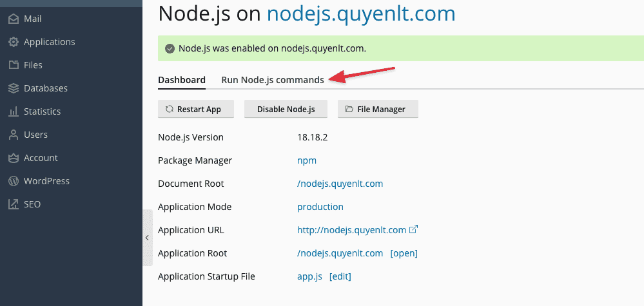
Task: Click the Users person icon
Action: 13,135
